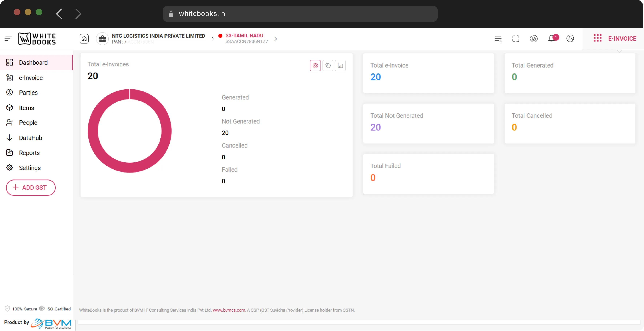This screenshot has width=644, height=331.
Task: Open the Parties menu item
Action: tap(36, 93)
